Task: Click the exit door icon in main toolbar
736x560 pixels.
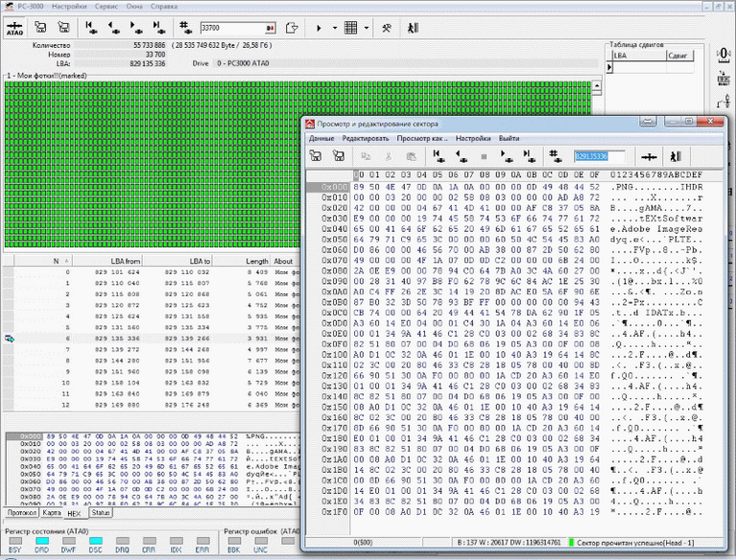Action: [413, 27]
